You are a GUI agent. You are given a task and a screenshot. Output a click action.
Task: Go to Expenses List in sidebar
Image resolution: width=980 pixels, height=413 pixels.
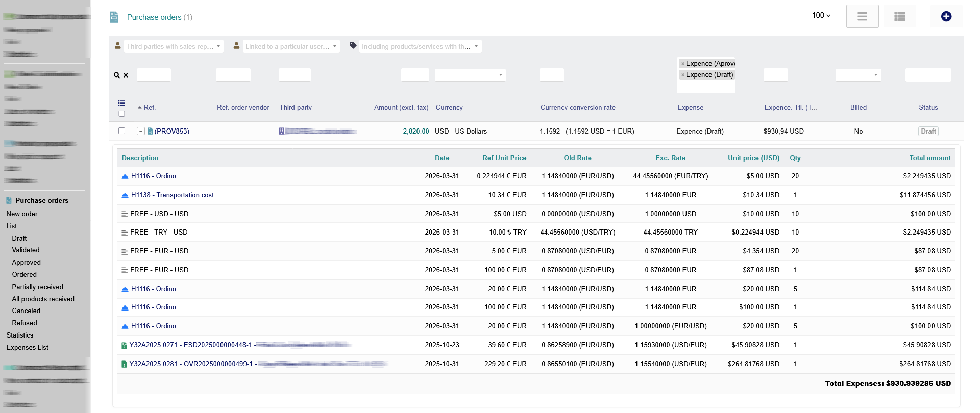coord(28,348)
